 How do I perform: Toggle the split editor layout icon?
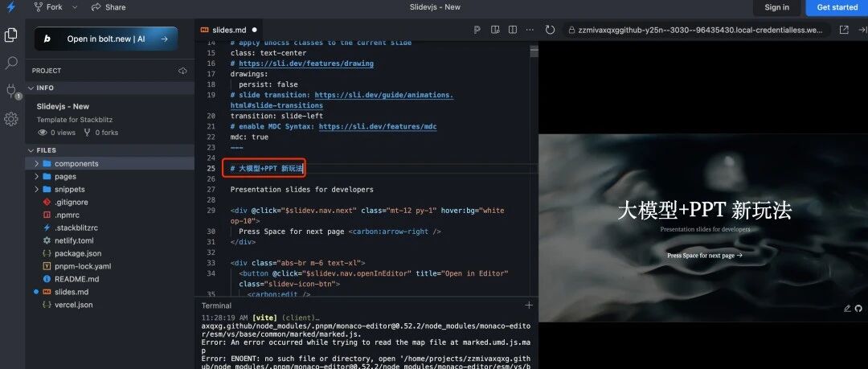tap(513, 30)
